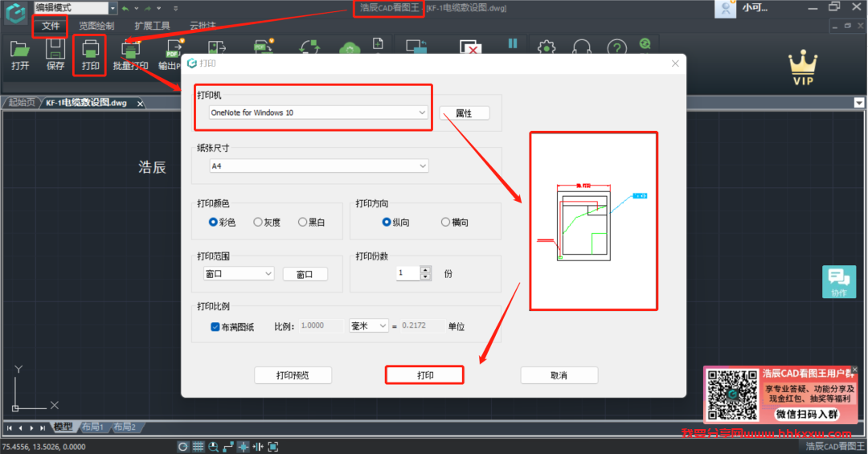
Task: Click the 属性 printer properties button
Action: coord(464,113)
